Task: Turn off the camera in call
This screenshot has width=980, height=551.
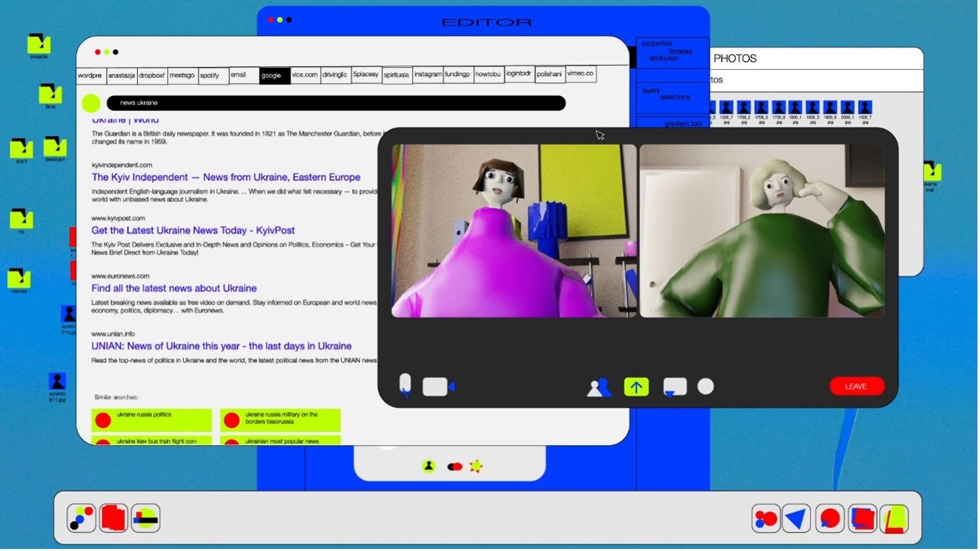Action: 437,386
